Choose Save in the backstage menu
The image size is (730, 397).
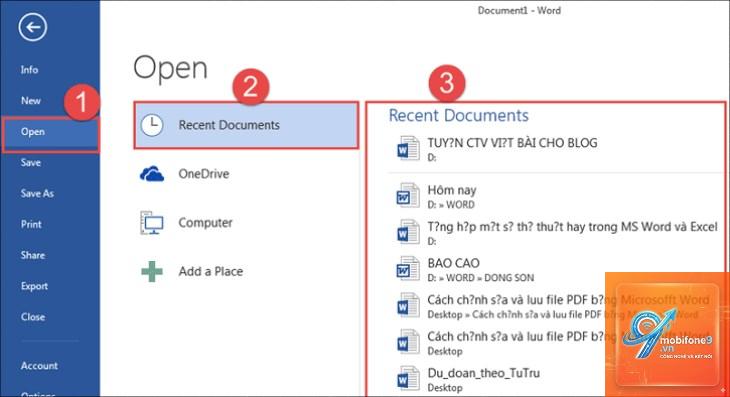pos(31,162)
